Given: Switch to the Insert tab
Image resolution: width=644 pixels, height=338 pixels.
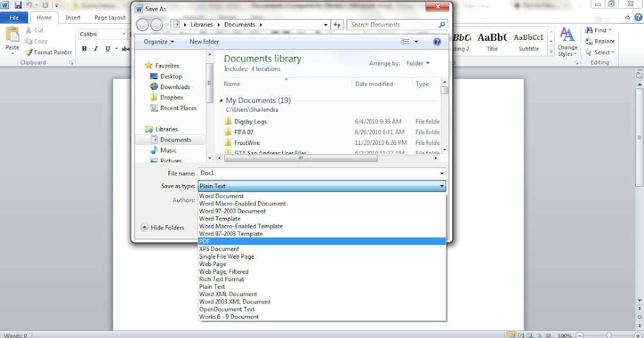Looking at the screenshot, I should 72,17.
